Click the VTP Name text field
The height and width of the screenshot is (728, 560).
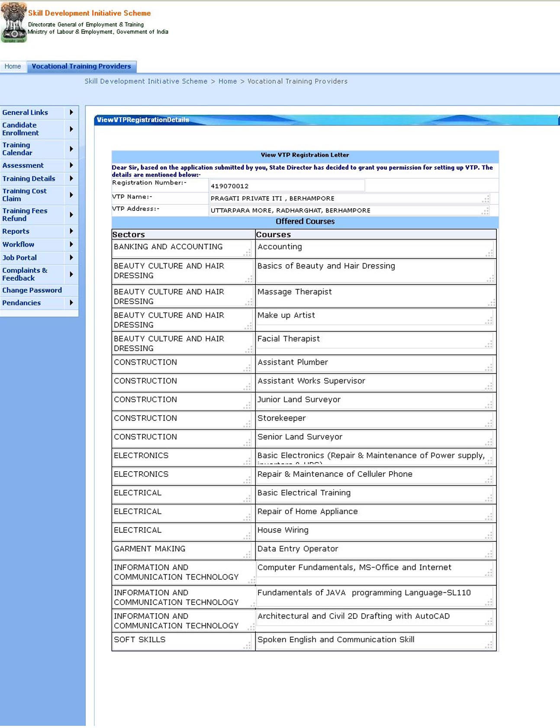[x=350, y=198]
